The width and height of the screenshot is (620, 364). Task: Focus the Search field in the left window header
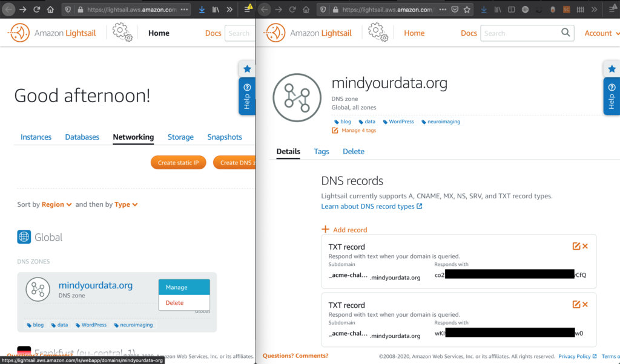[x=240, y=33]
